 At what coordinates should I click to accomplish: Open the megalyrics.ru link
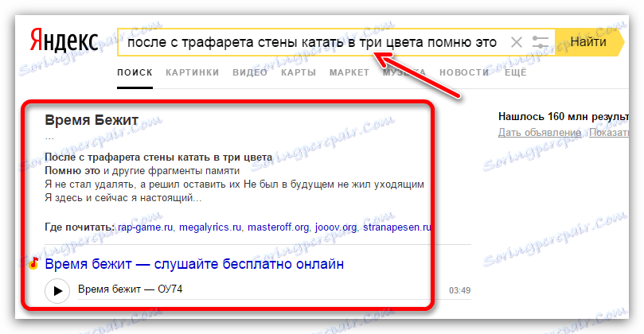210,227
